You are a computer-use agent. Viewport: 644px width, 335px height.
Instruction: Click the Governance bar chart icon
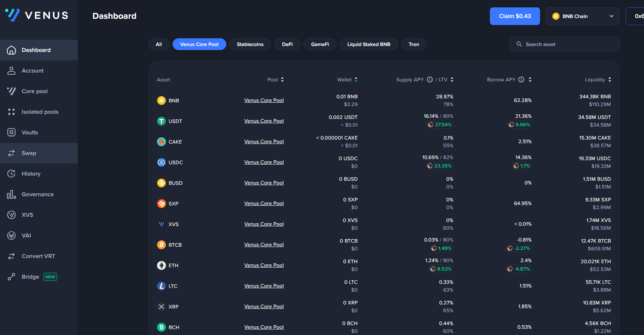[11, 194]
